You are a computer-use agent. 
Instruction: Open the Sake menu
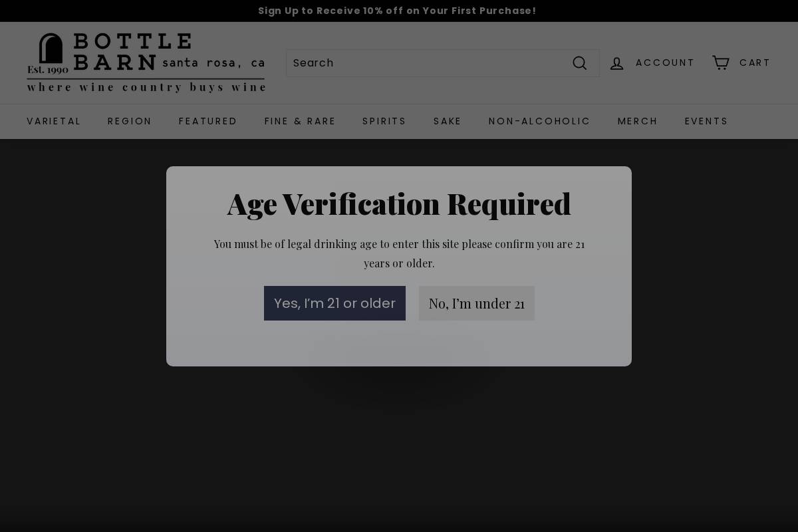click(448, 121)
